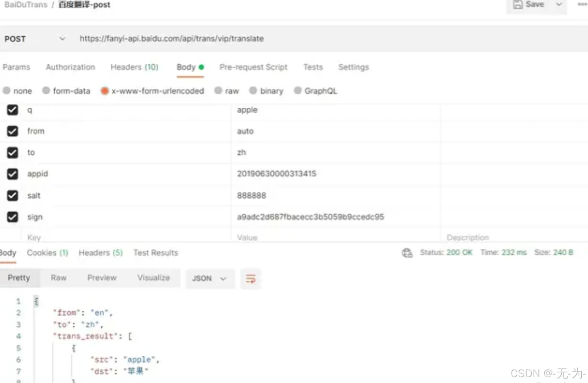Uncheck the salt parameter checkbox
This screenshot has width=588, height=383.
[12, 195]
